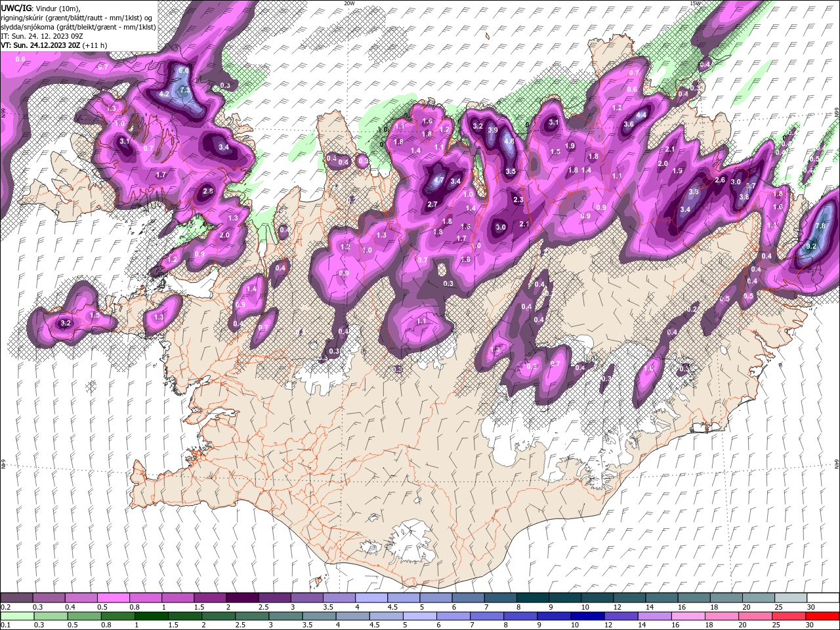Pick the white snow swatch above 30
Image resolution: width=840 pixels, height=630 pixels.
(x=823, y=598)
